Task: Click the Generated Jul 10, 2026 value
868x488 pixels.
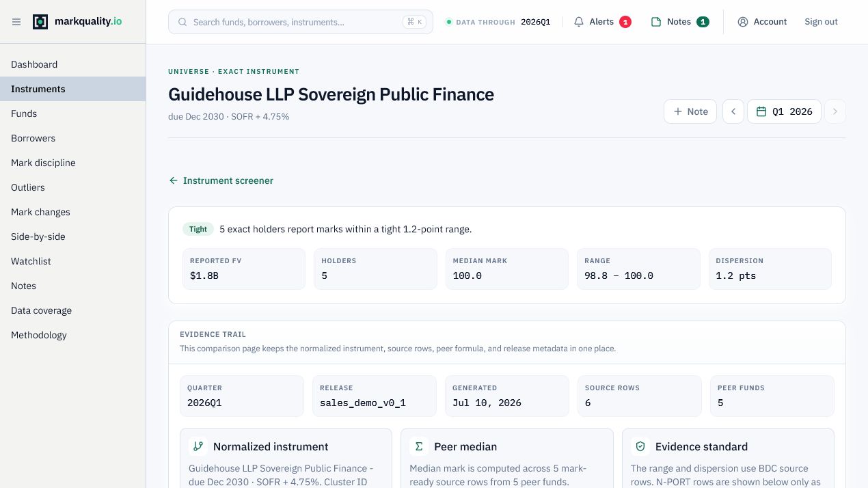Action: point(487,403)
